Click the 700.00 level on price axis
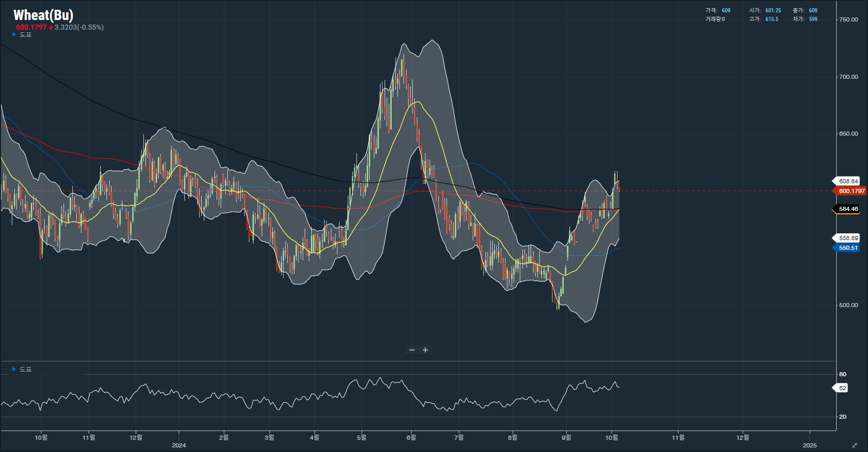This screenshot has width=868, height=452. point(848,77)
